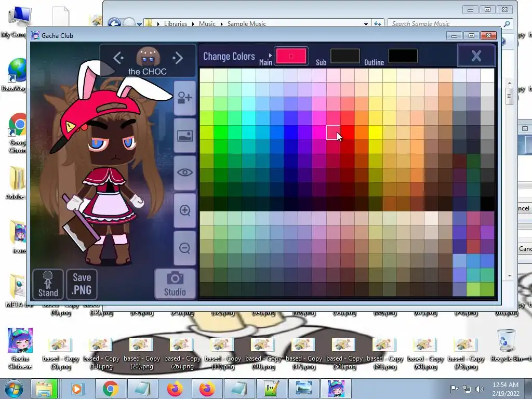Viewport: 532px width, 399px height.
Task: Click the Explorer scrollbar up arrow
Action: pos(510,83)
